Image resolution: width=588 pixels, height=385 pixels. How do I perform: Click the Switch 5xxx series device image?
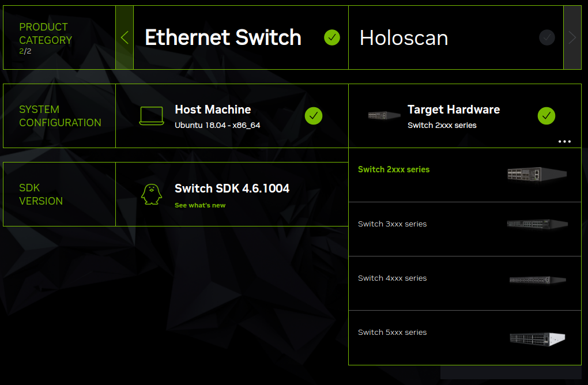537,338
